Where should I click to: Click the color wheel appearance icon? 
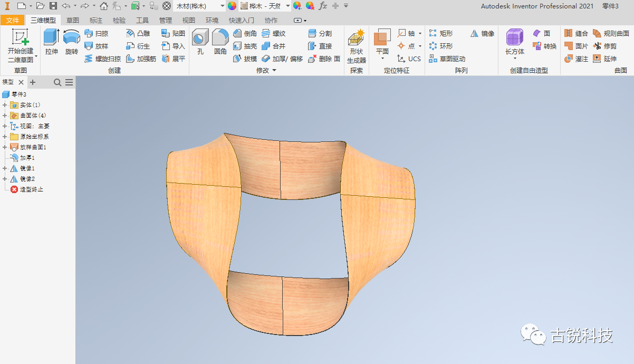point(232,6)
